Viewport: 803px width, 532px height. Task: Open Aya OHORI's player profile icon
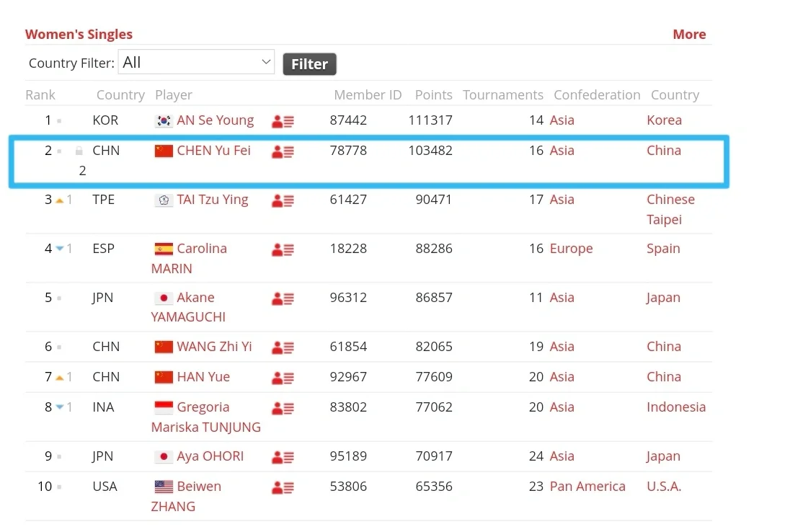pos(283,457)
